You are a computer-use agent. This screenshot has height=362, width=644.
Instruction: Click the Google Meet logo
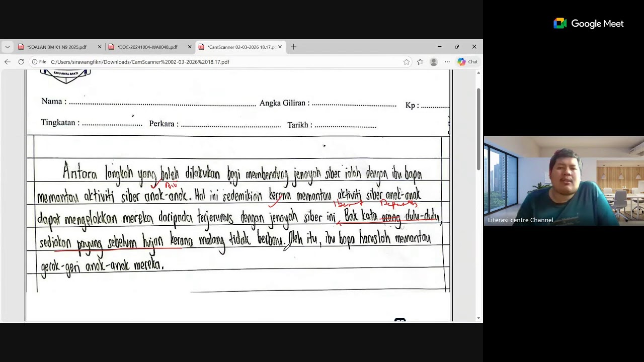[x=588, y=24]
